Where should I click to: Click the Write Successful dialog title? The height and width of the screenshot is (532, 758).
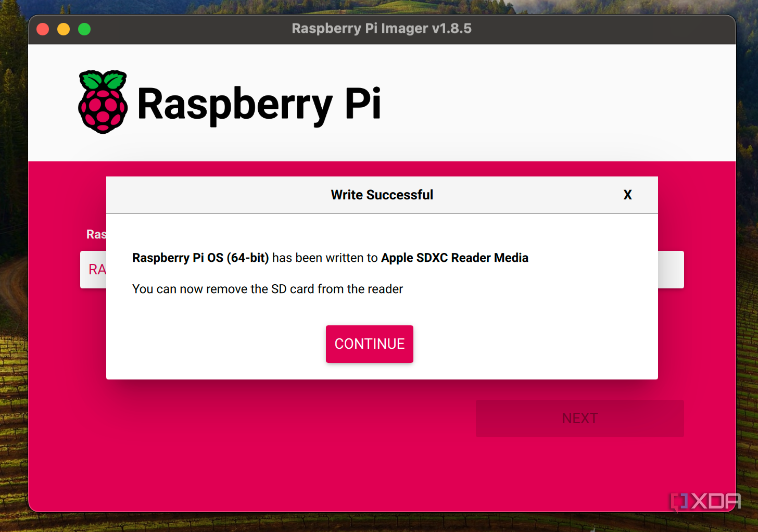coord(382,195)
